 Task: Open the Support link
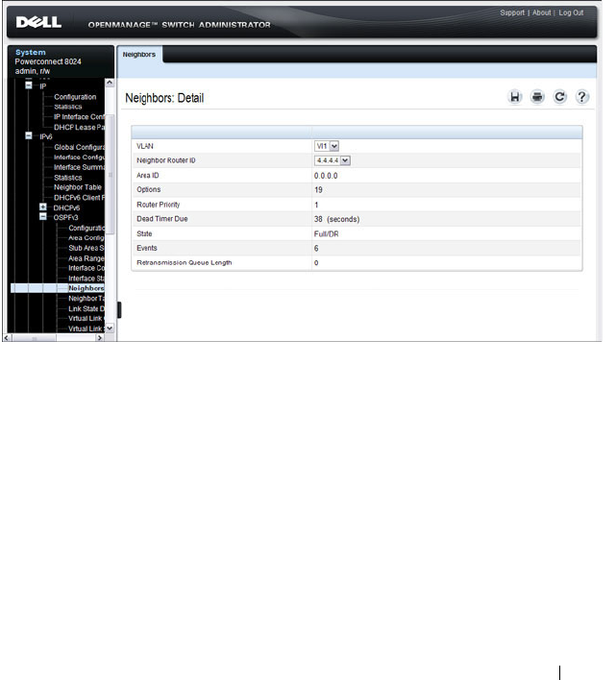tap(512, 12)
